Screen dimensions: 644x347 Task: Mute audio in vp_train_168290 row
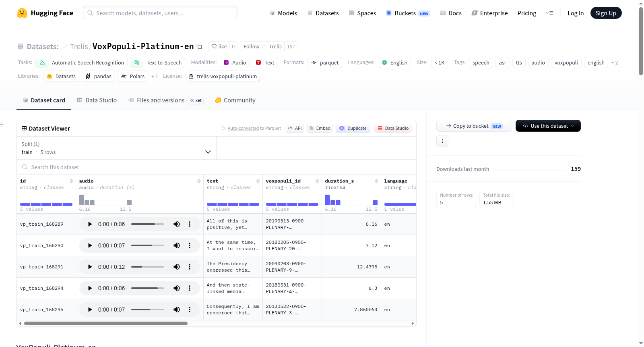177,245
